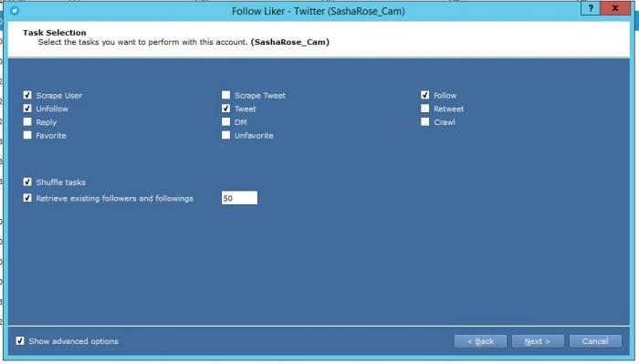Image resolution: width=639 pixels, height=364 pixels.
Task: Tick the Favorite checkbox
Action: pos(27,135)
